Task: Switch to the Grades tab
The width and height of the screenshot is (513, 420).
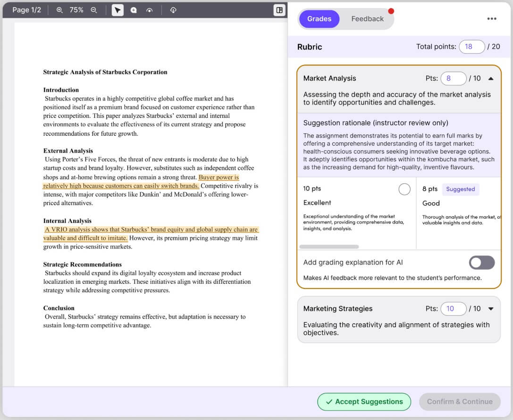Action: 319,19
